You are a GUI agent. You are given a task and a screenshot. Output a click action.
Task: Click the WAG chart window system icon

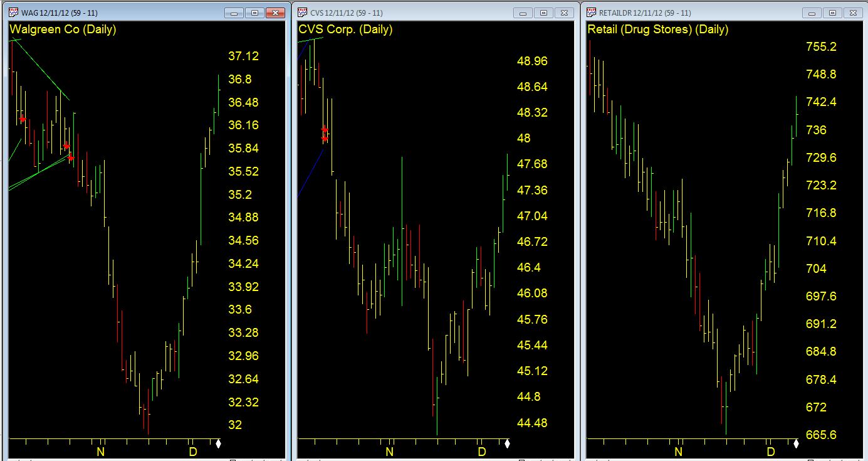(13, 13)
